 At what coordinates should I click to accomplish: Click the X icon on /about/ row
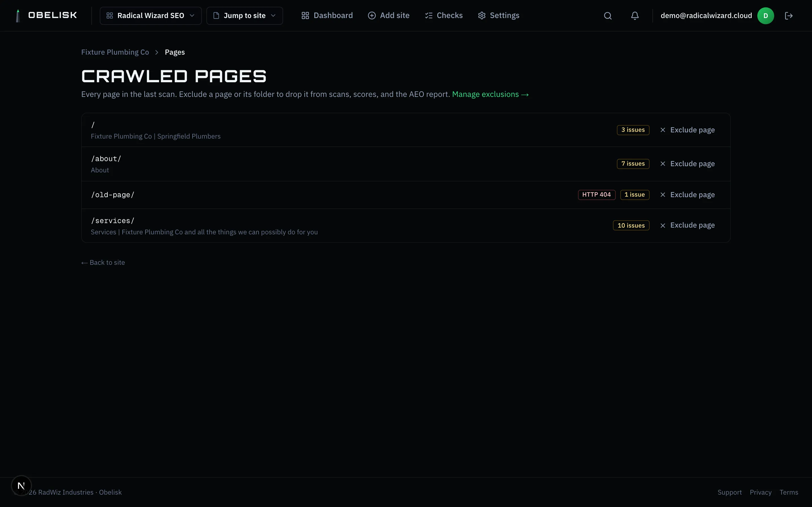pyautogui.click(x=663, y=164)
